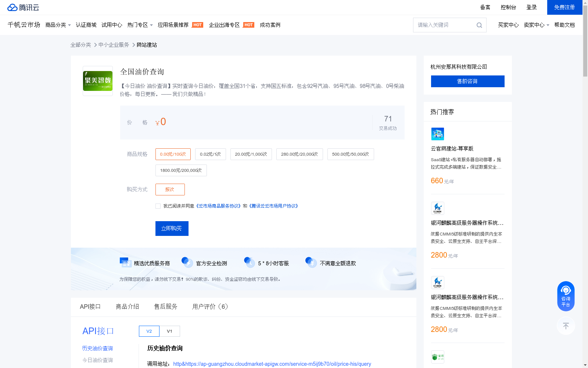Click 立即购买 button
The height and width of the screenshot is (368, 588).
click(172, 229)
